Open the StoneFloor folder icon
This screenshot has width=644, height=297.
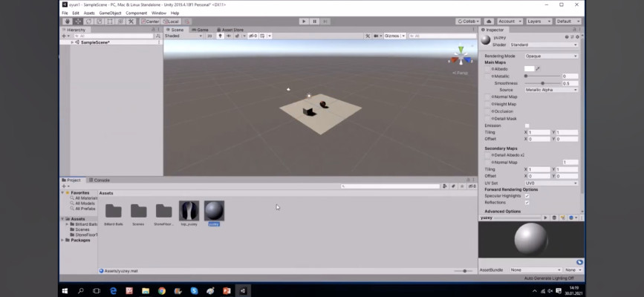tap(163, 211)
